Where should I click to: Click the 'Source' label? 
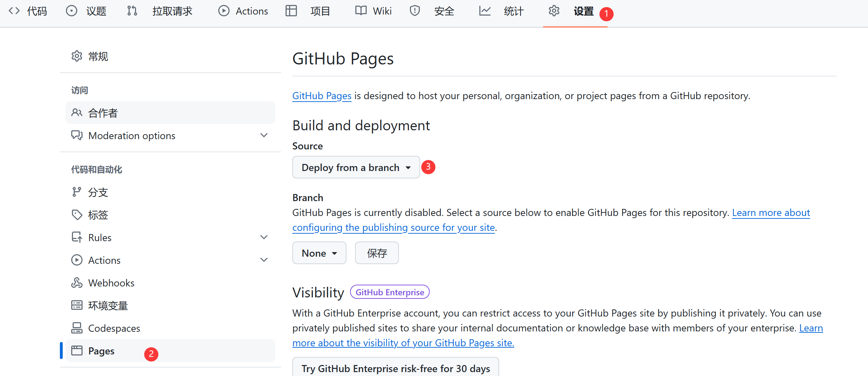[x=308, y=146]
